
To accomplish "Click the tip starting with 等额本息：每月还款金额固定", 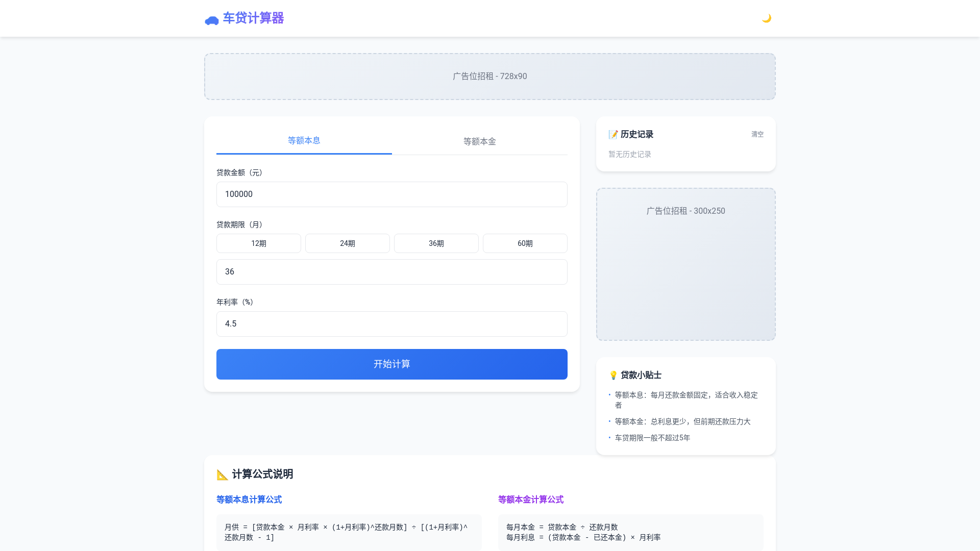I will pos(686,400).
